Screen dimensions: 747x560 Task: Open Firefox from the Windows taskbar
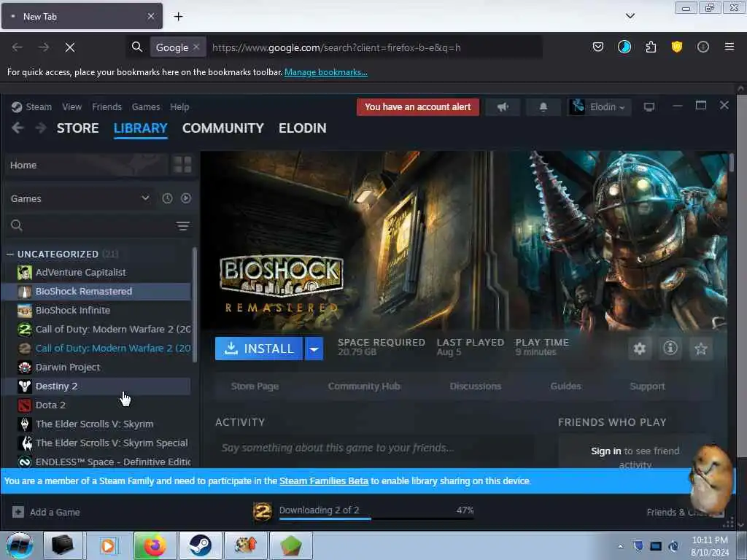coord(155,545)
